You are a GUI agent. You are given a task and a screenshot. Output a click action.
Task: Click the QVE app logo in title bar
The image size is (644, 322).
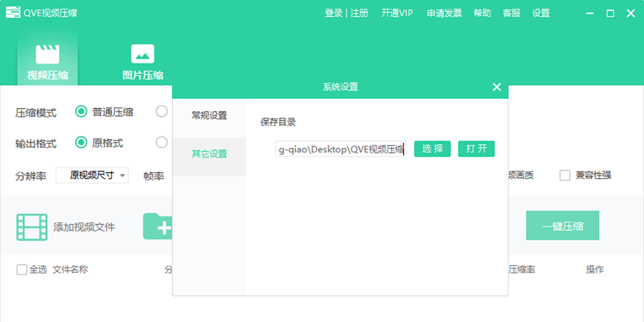click(13, 13)
